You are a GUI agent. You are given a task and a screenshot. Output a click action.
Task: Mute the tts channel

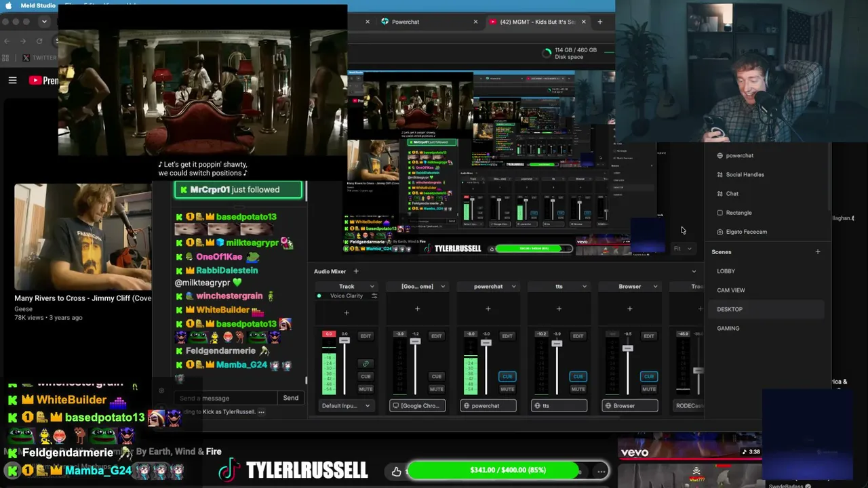[578, 389]
